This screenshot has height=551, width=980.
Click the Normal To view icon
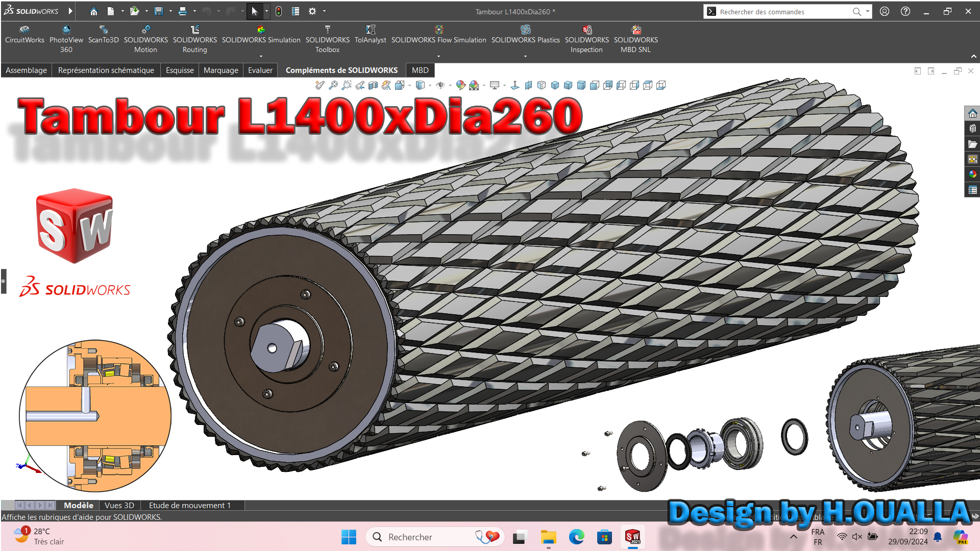click(515, 85)
